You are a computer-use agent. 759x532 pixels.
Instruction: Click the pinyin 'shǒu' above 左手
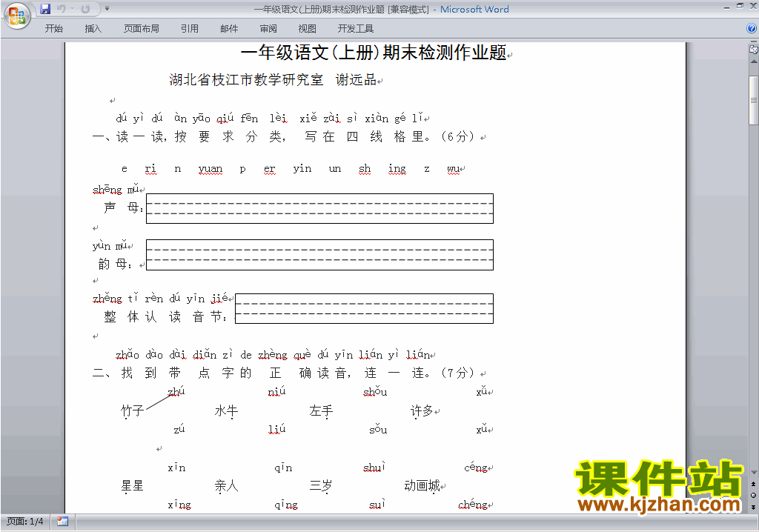pos(375,392)
